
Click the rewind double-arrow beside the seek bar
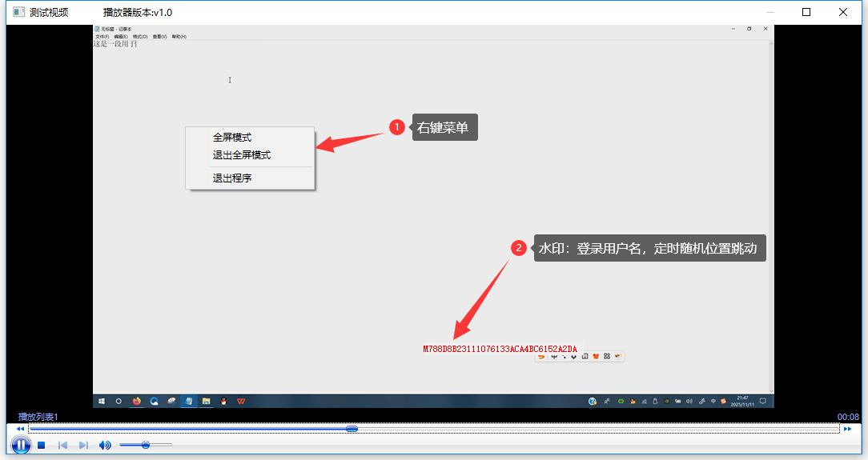(21, 429)
